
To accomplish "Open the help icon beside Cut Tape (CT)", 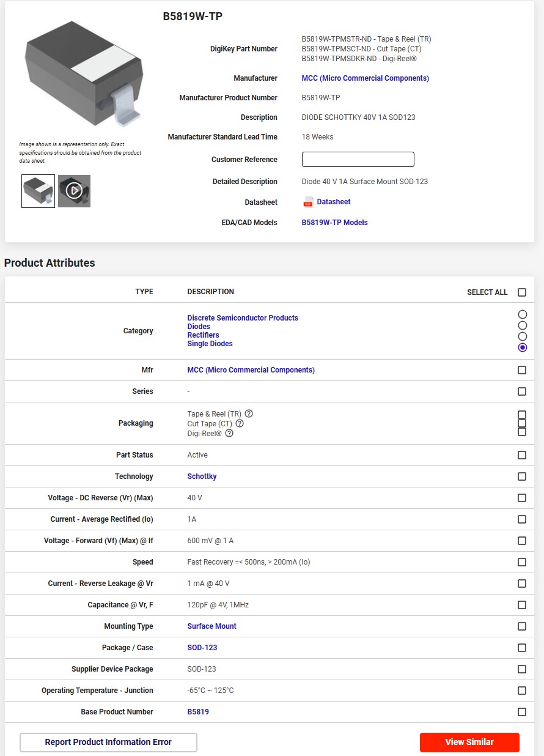I will click(240, 423).
